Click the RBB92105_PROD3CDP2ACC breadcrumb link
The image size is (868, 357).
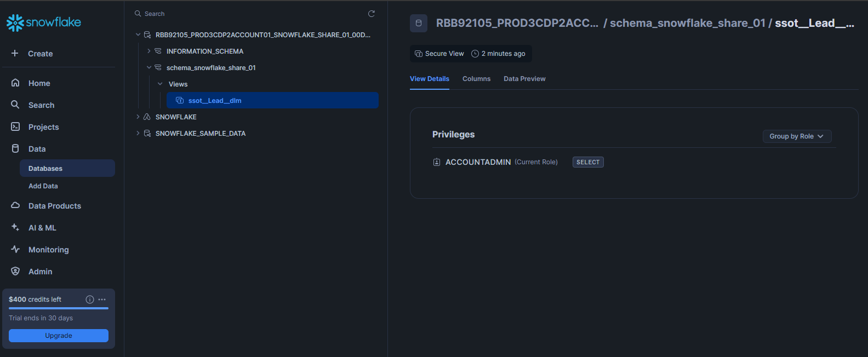coord(517,23)
